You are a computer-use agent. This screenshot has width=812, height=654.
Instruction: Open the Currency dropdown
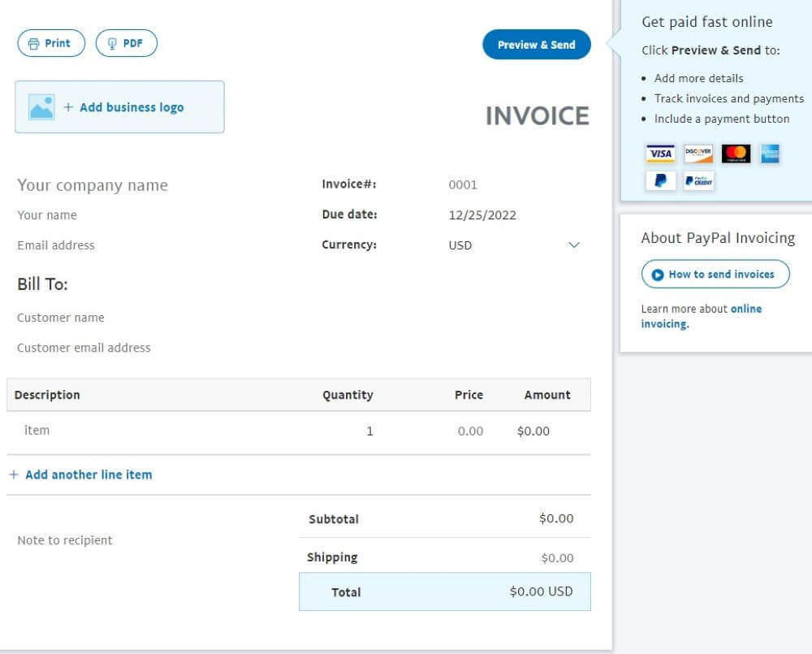pos(574,245)
